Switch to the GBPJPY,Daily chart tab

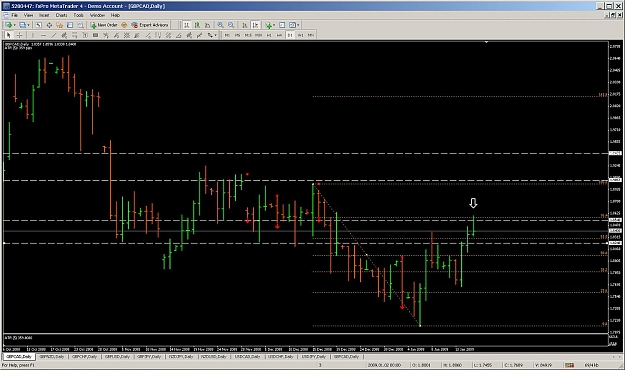pyautogui.click(x=149, y=356)
